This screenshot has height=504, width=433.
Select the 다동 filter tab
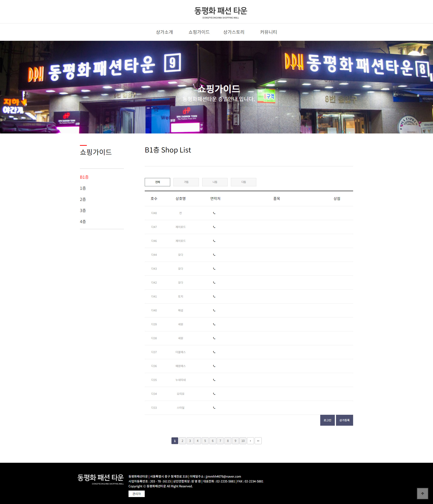243,182
